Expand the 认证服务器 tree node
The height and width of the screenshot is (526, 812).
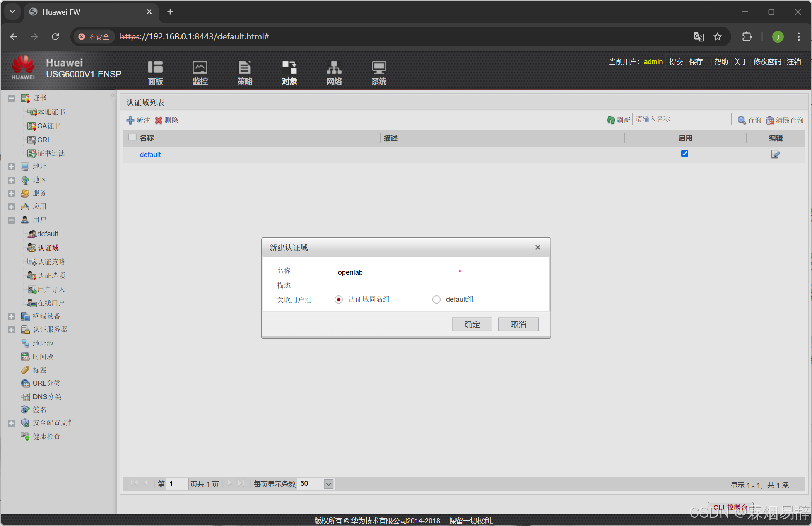11,330
